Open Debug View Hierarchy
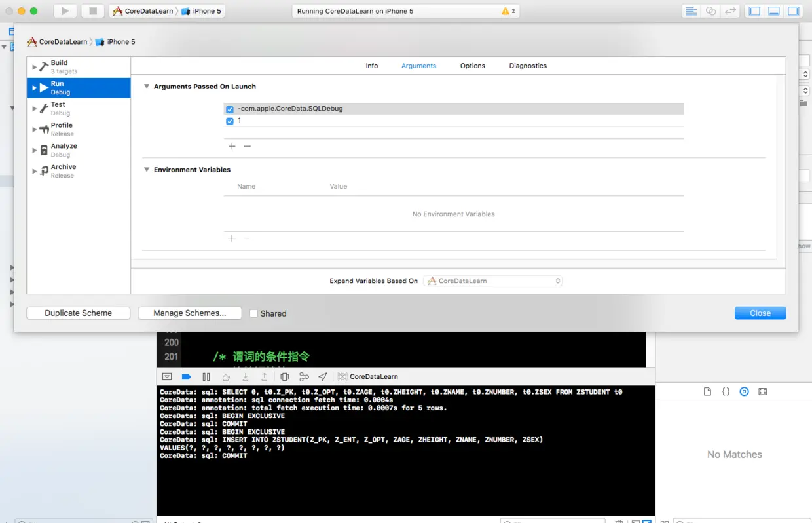 (284, 377)
